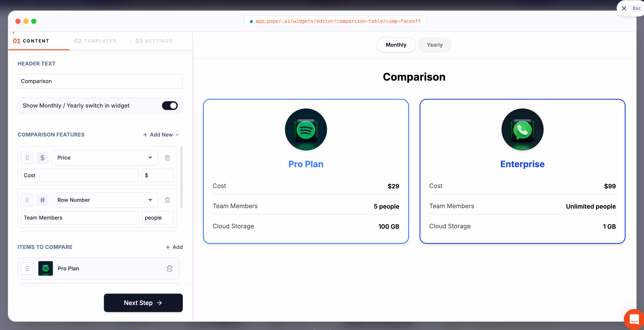Select the Monthly billing option
The image size is (644, 330).
(x=396, y=45)
